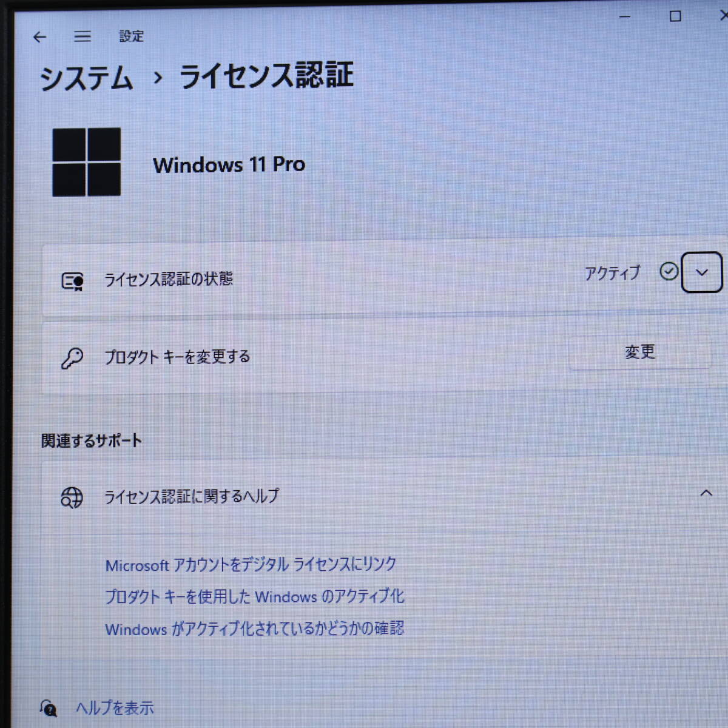Click the product key icon
The height and width of the screenshot is (728, 728).
[x=72, y=358]
